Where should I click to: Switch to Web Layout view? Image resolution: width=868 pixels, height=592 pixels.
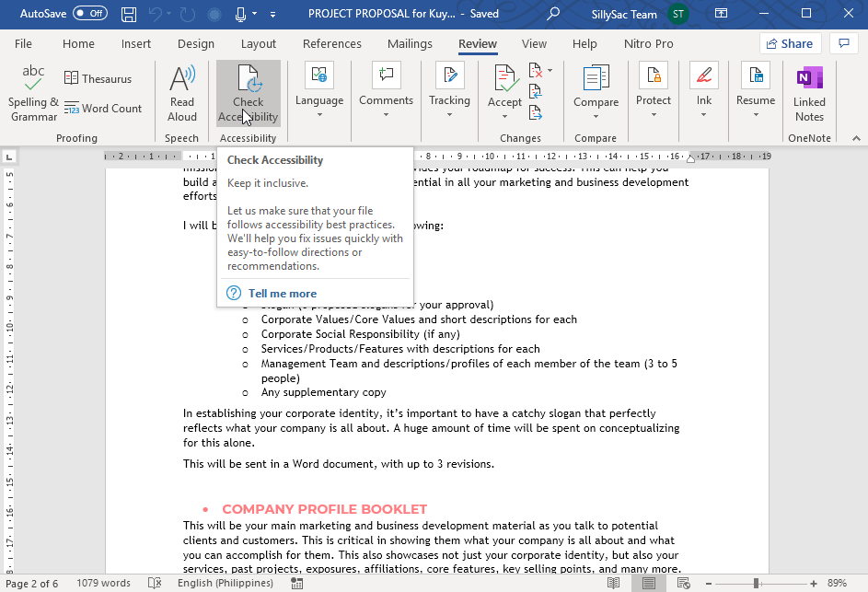(684, 583)
